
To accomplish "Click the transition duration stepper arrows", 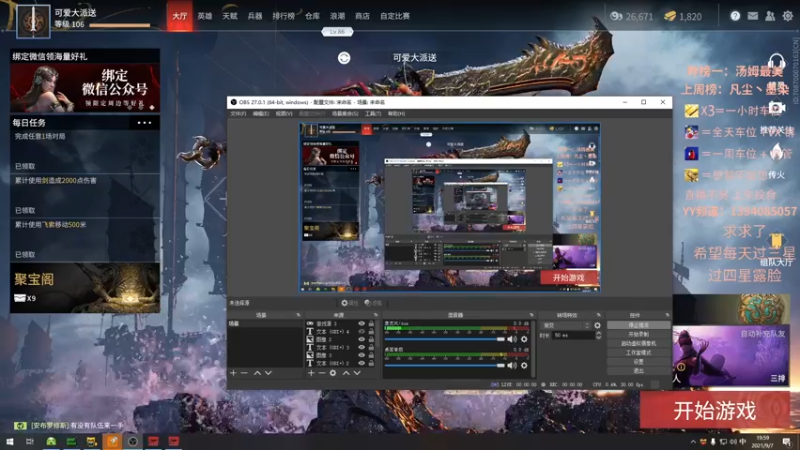I will (598, 335).
